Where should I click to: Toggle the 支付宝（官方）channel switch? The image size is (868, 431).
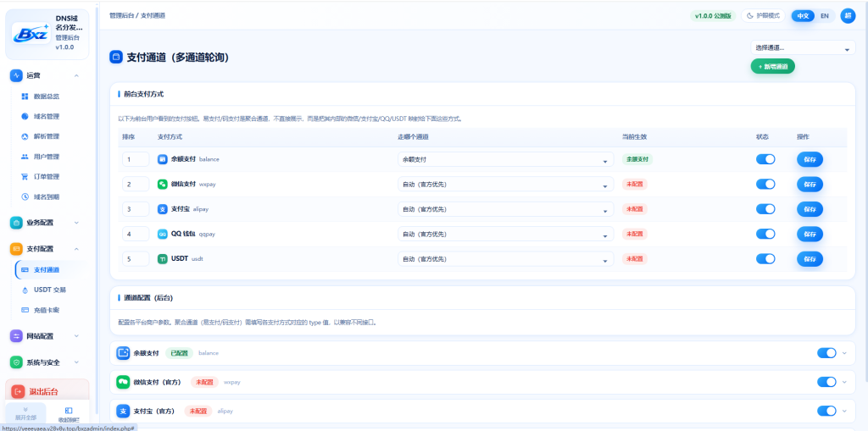click(826, 411)
